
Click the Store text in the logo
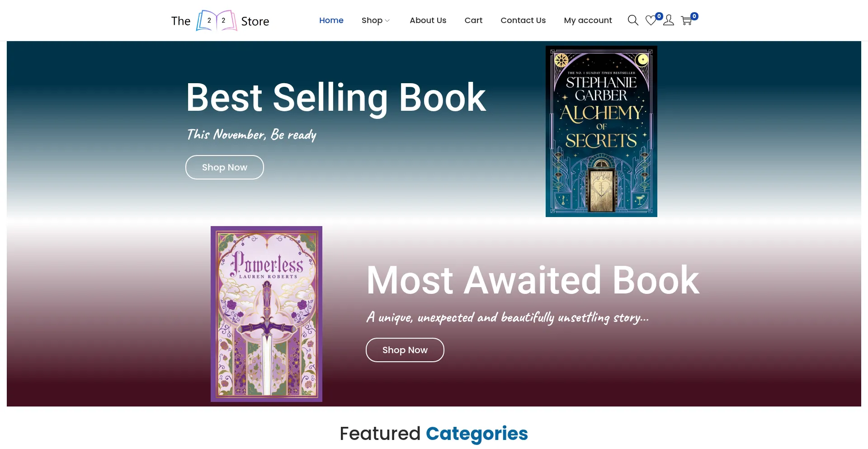click(x=255, y=21)
